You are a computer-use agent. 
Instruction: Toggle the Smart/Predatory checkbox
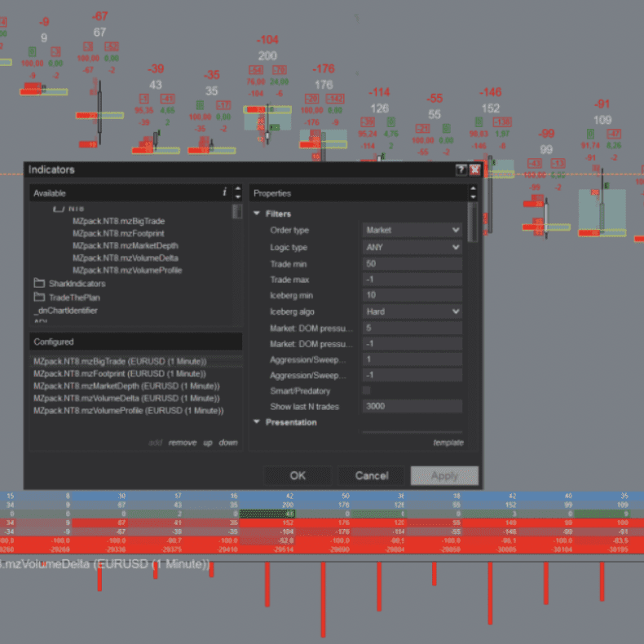(x=366, y=390)
